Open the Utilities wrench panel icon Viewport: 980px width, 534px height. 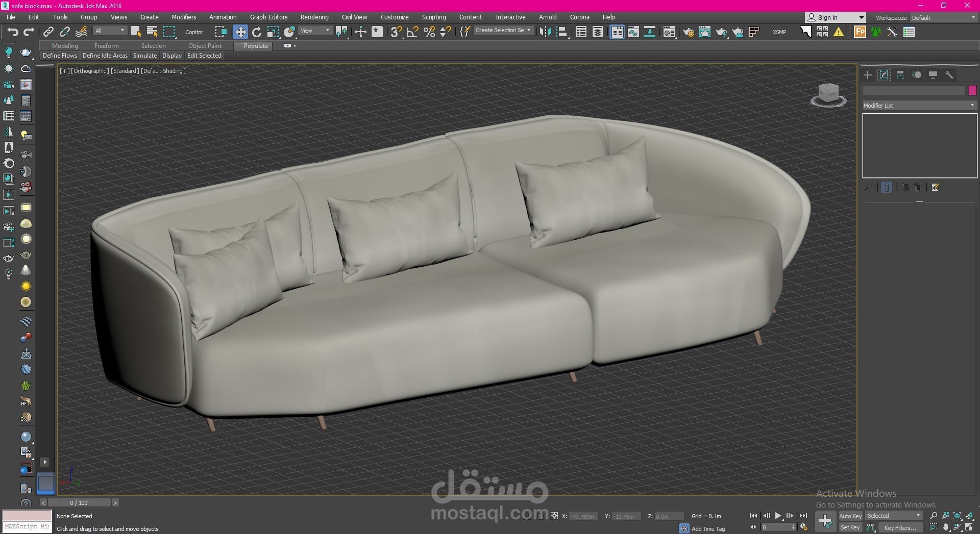pos(949,75)
